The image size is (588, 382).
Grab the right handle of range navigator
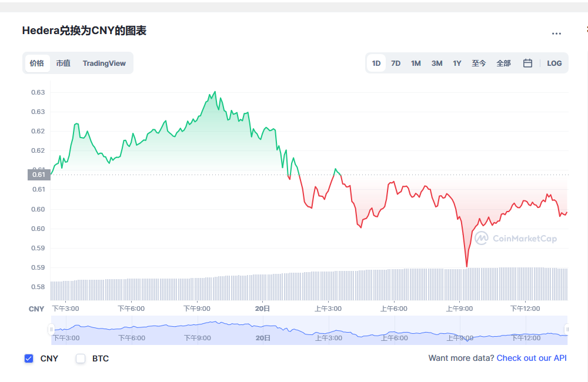[x=567, y=329]
